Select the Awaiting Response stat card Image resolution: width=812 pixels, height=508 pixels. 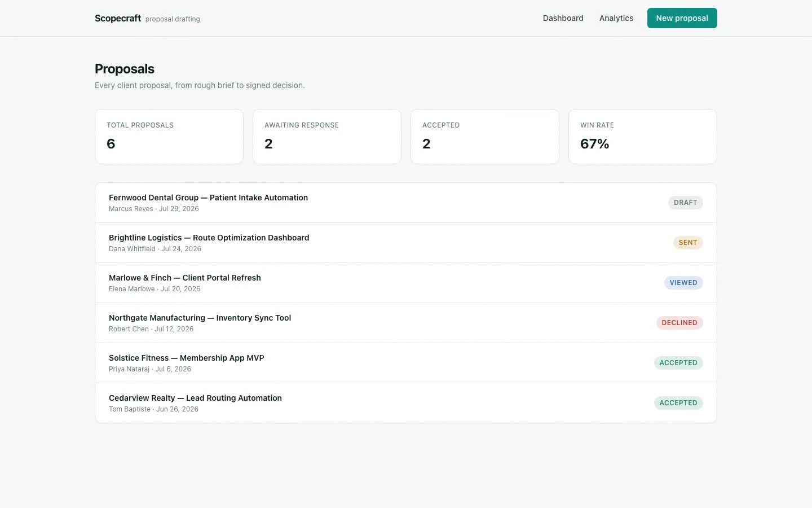(327, 137)
